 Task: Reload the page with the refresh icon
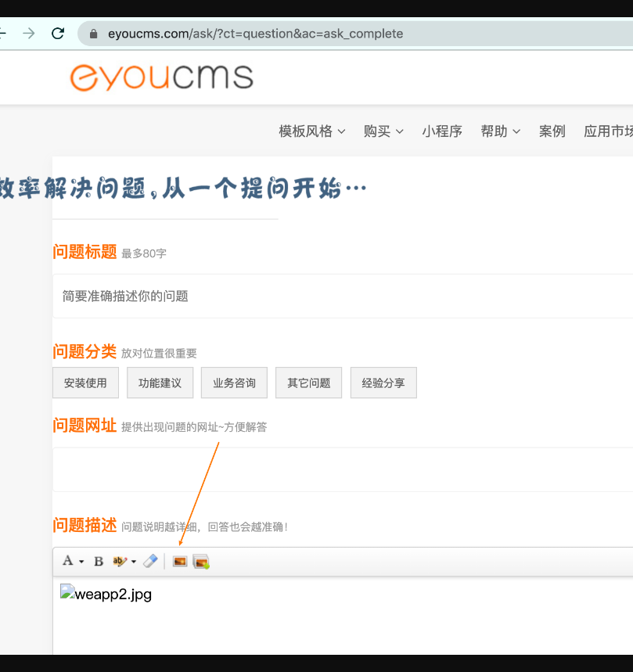click(x=57, y=34)
